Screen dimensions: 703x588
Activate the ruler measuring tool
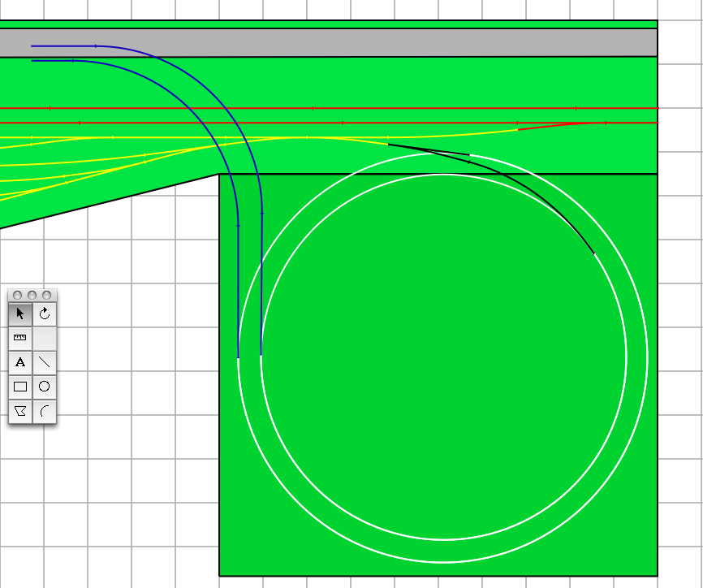20,338
